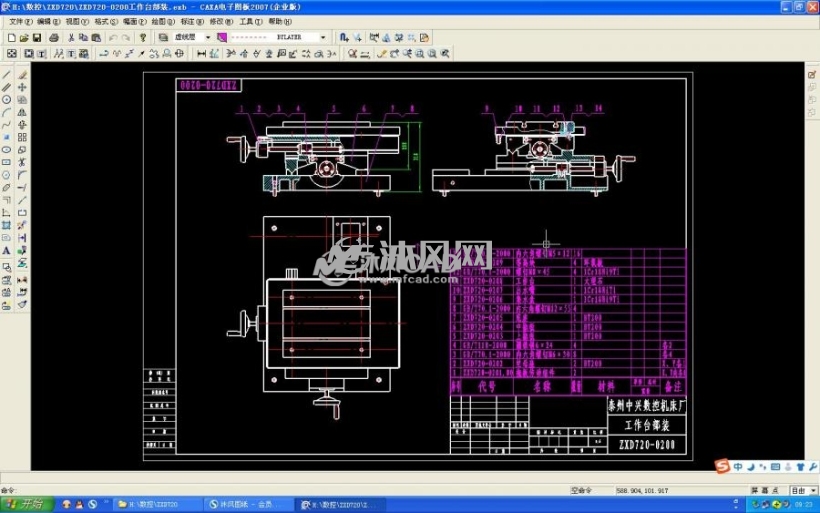Click the drawing title block ZXD720-0200
This screenshot has width=820, height=513.
(647, 445)
